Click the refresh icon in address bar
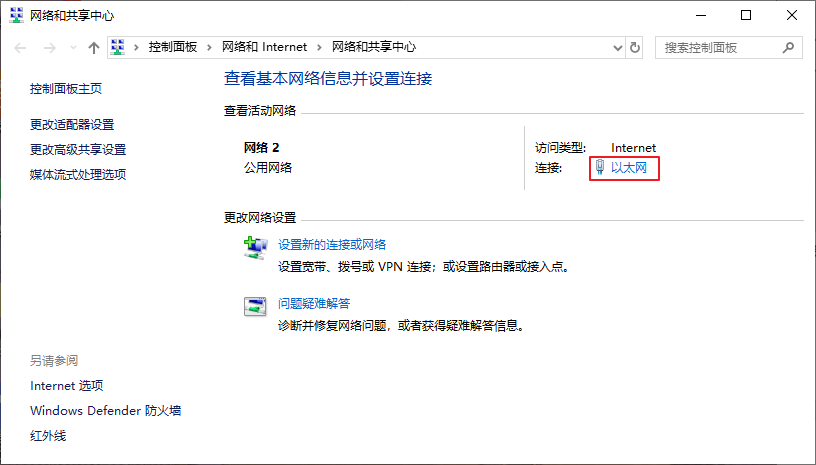Screen dimensions: 816x465 click(x=634, y=47)
